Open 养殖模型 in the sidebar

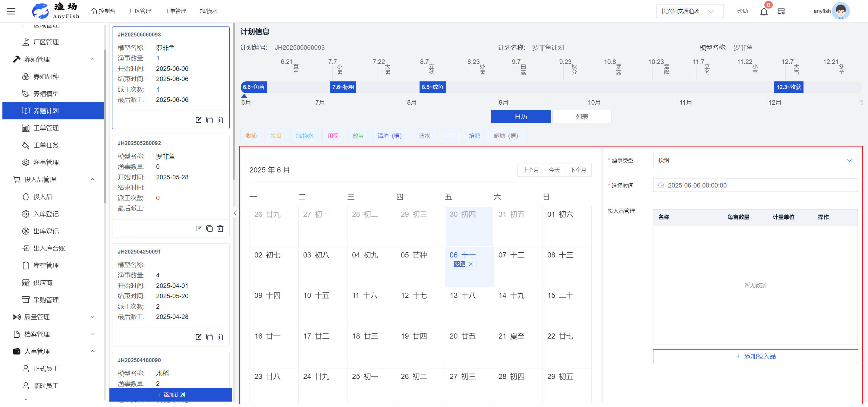pyautogui.click(x=46, y=94)
